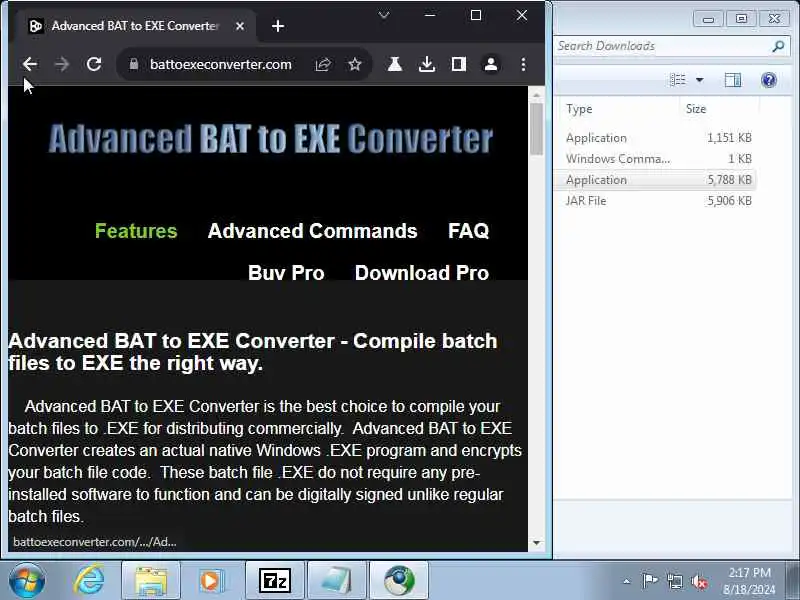Click the browser forward arrow

click(62, 64)
